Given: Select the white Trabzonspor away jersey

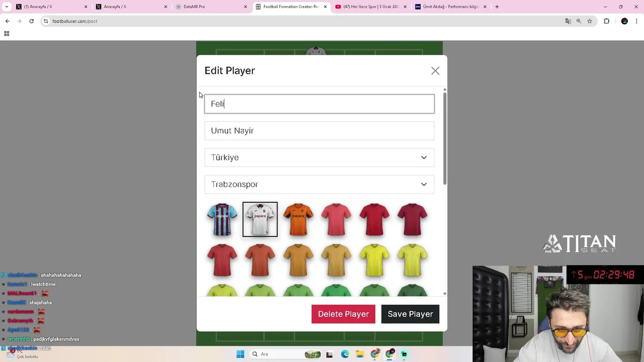Looking at the screenshot, I should 260,219.
